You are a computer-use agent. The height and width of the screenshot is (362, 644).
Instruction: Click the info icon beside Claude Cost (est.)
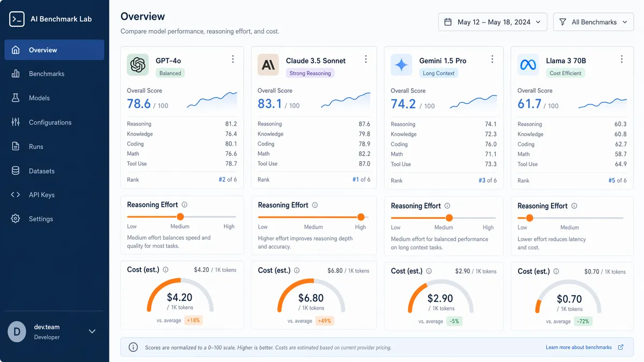[297, 271]
